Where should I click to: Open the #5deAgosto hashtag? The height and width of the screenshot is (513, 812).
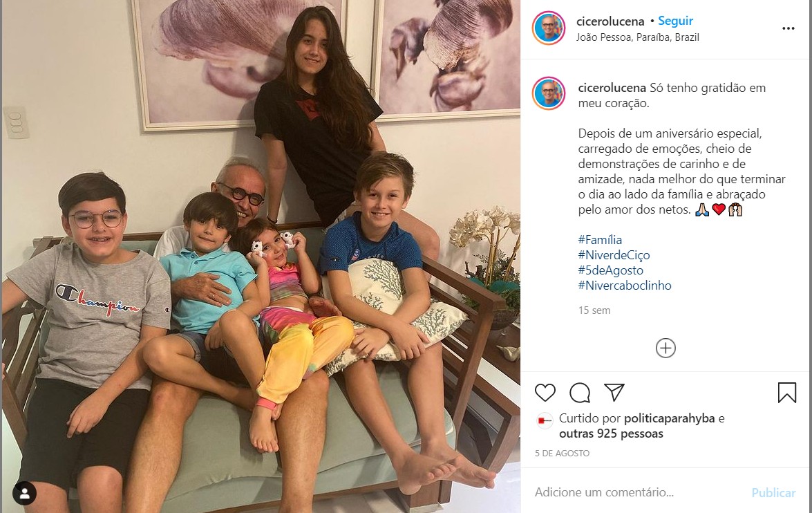(610, 270)
